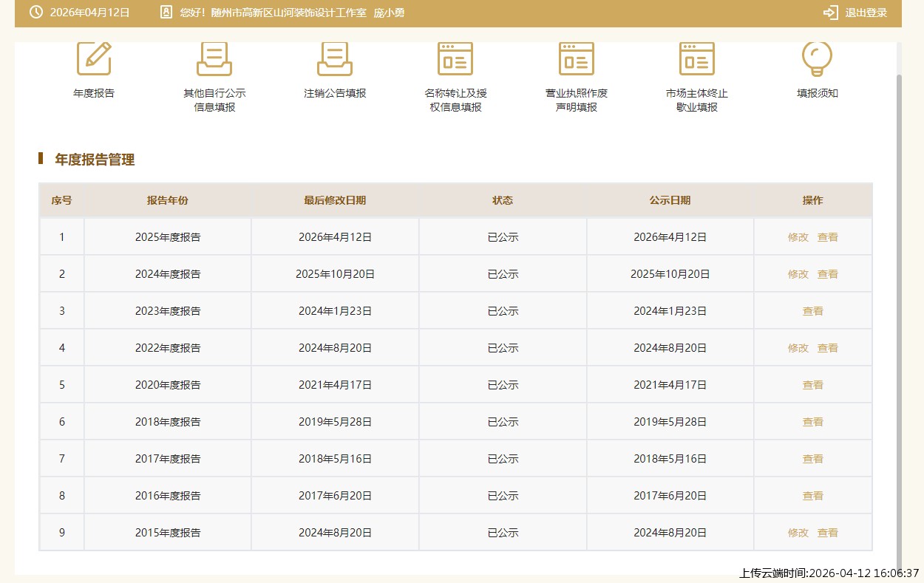View the 2020年度报告 record

coord(813,385)
